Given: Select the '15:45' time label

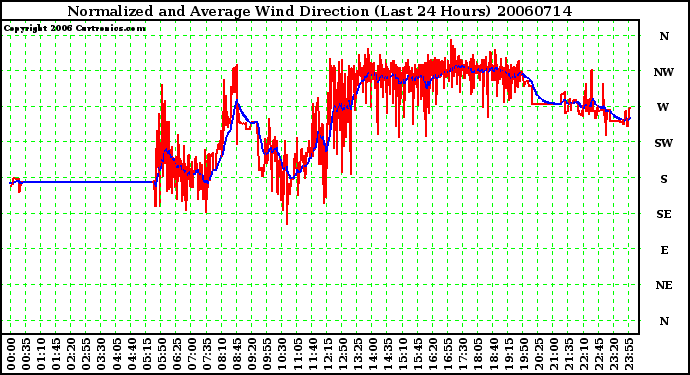Looking at the screenshot, I should tap(418, 354).
